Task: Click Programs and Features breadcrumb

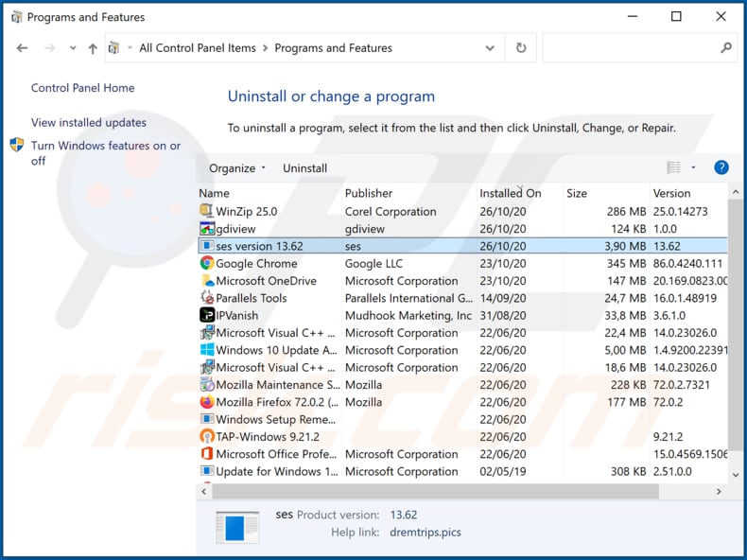Action: click(x=334, y=48)
